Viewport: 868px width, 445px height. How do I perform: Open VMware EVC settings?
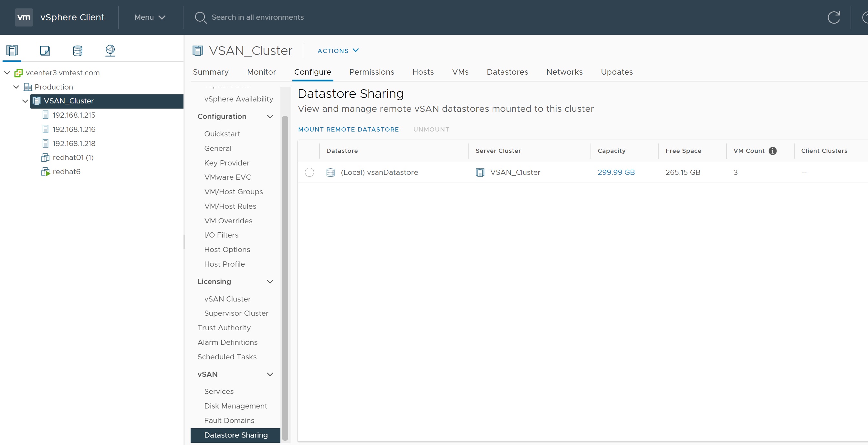pos(227,177)
